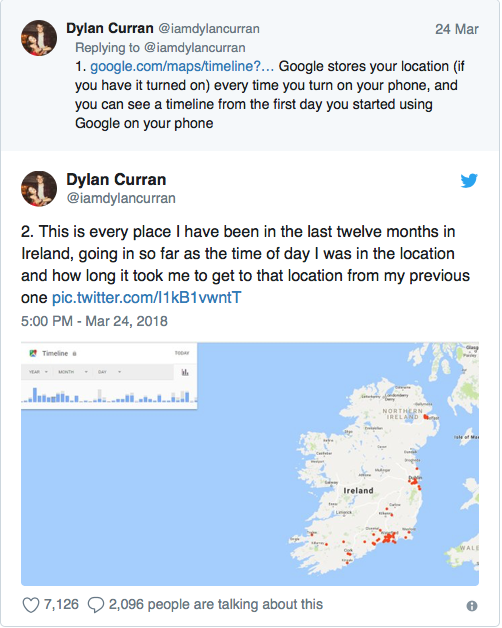Click the Twitter bird logo
Screen dimensions: 502x628
469,180
